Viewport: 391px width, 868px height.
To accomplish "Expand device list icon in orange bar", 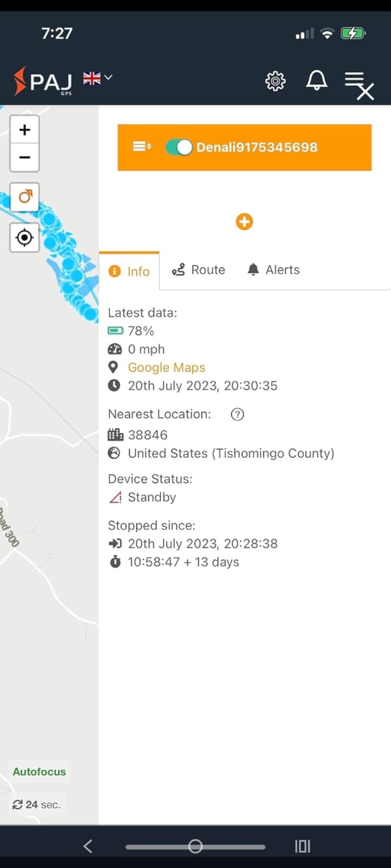I will click(x=142, y=146).
